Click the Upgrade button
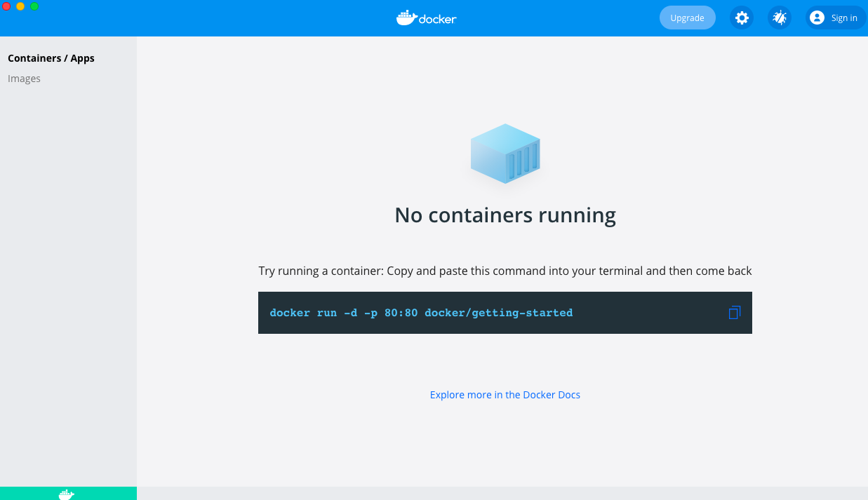The height and width of the screenshot is (500, 868). [687, 18]
